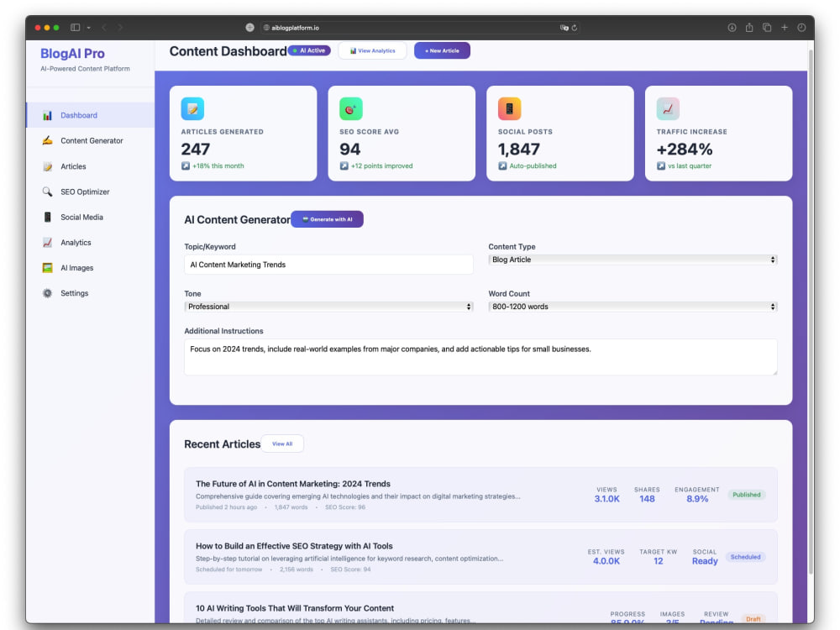Click the browser share icon
Image resolution: width=840 pixels, height=630 pixels.
pos(749,28)
